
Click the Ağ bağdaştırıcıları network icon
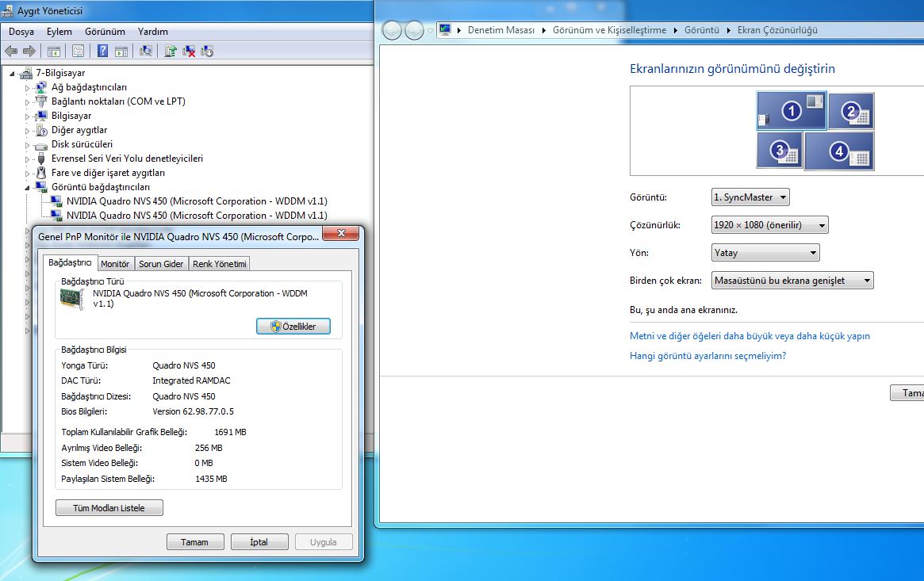(x=40, y=87)
